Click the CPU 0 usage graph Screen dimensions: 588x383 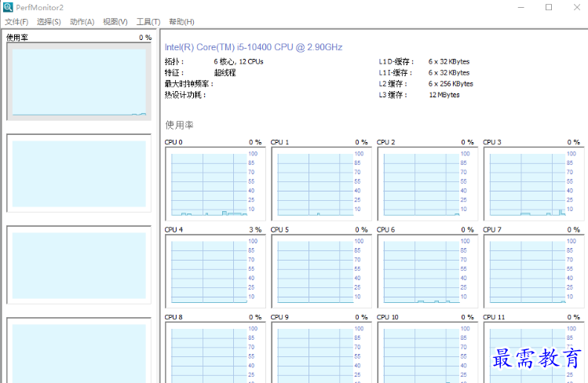(209, 184)
